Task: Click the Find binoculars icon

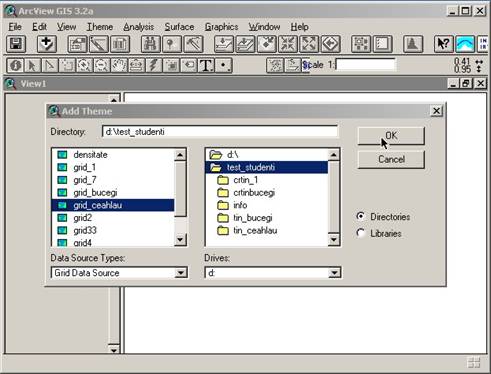Action: pos(151,44)
